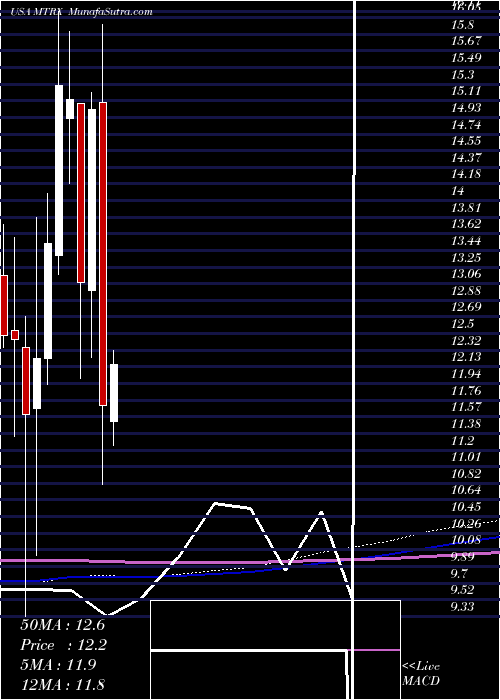Screen dimensions: 500x700
Task: Click the 12.88 price axis label
Action: click(466, 291)
